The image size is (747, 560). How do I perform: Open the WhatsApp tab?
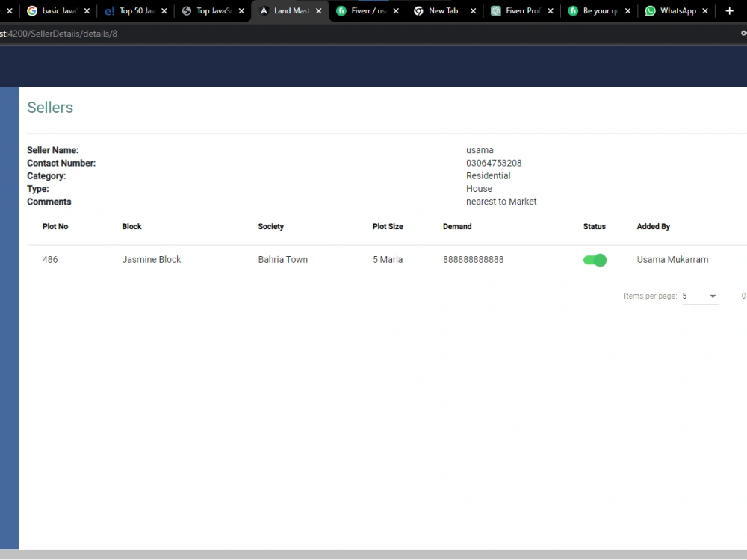pyautogui.click(x=677, y=11)
